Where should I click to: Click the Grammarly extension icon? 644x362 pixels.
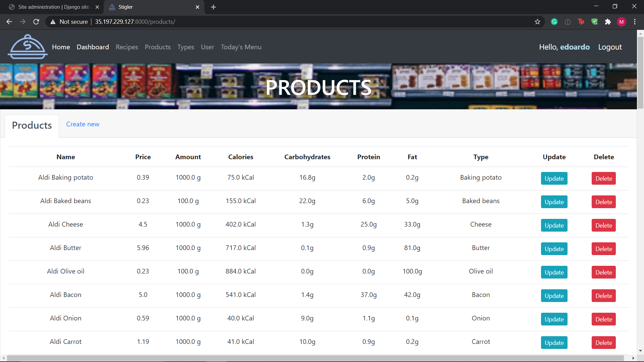click(x=554, y=22)
